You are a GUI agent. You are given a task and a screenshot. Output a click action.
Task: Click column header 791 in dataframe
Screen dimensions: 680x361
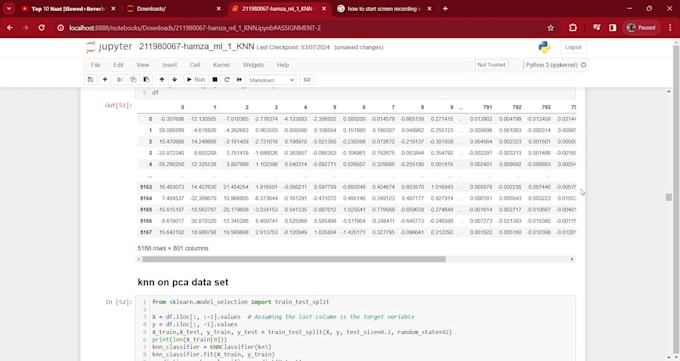[487, 107]
